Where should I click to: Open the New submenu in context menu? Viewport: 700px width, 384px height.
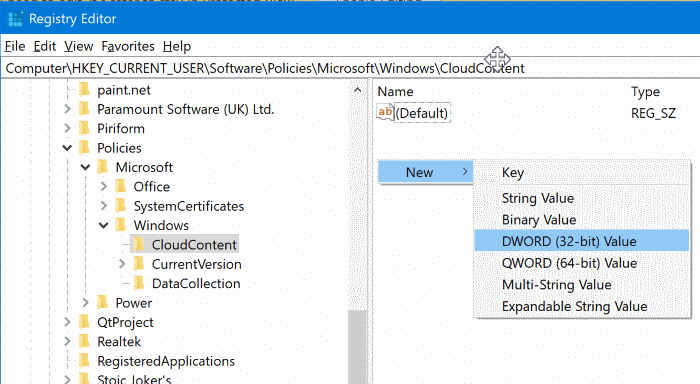[425, 172]
